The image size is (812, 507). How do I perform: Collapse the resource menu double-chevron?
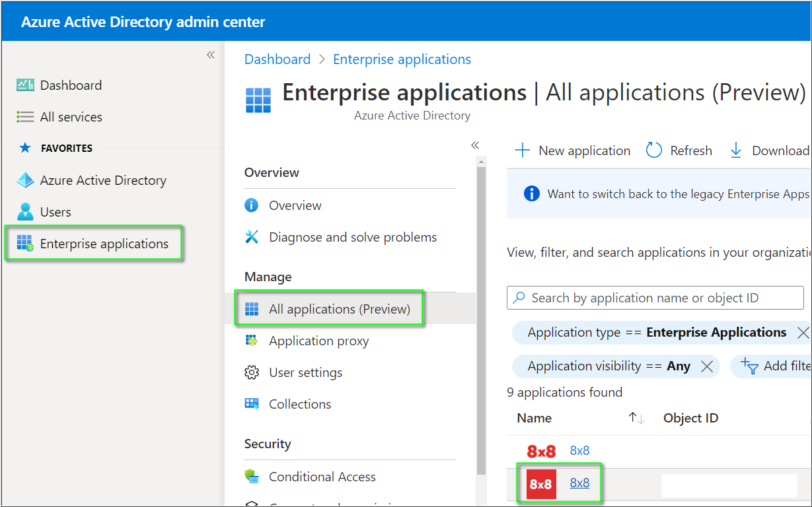[475, 145]
